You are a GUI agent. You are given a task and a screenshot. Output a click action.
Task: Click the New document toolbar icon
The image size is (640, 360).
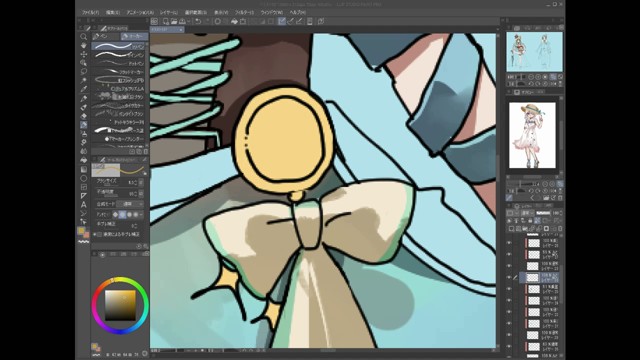click(166, 21)
